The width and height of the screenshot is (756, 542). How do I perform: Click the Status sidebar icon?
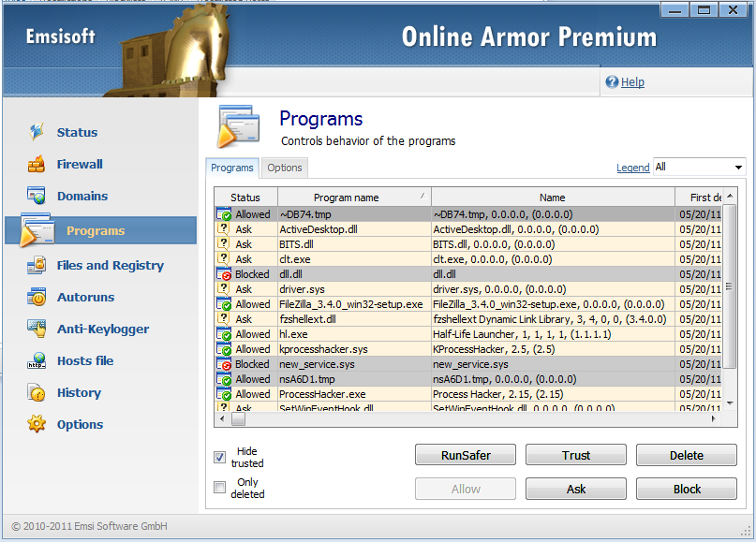[x=37, y=132]
